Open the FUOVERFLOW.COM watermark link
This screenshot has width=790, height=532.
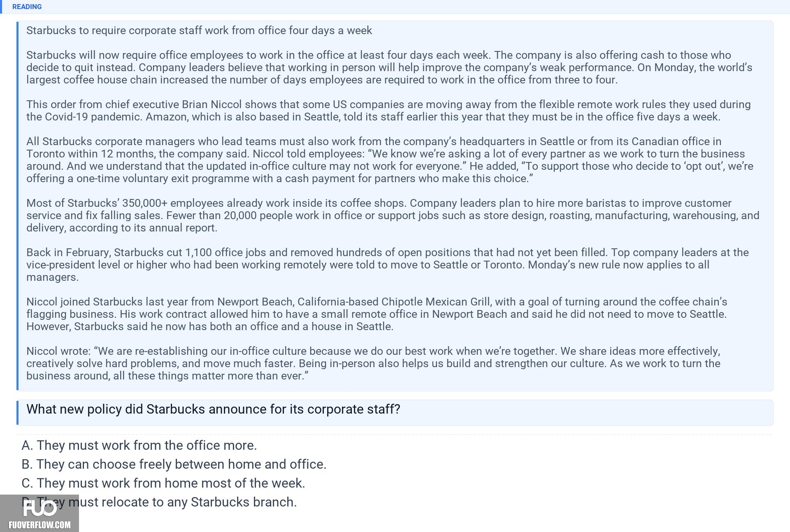click(x=39, y=525)
